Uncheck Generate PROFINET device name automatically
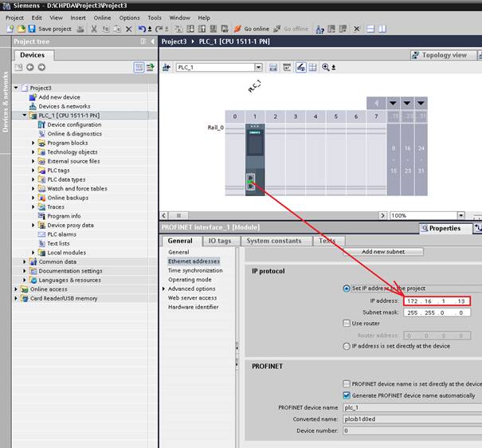Viewport: 482px width, 448px height. coord(346,395)
